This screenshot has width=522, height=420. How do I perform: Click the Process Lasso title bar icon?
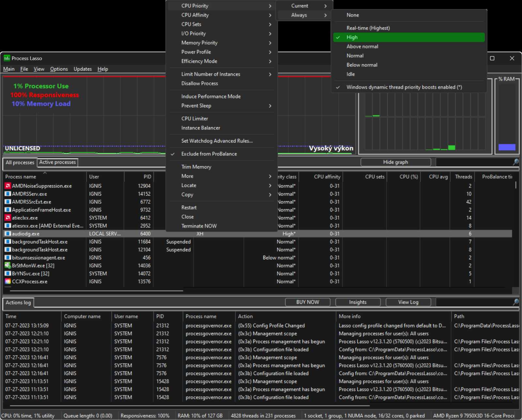coord(7,58)
